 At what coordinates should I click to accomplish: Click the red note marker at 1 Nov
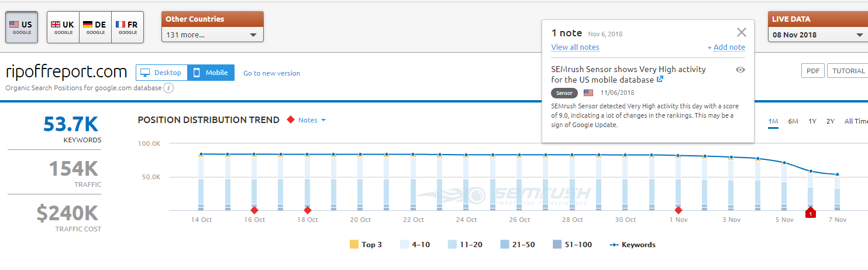[x=678, y=210]
